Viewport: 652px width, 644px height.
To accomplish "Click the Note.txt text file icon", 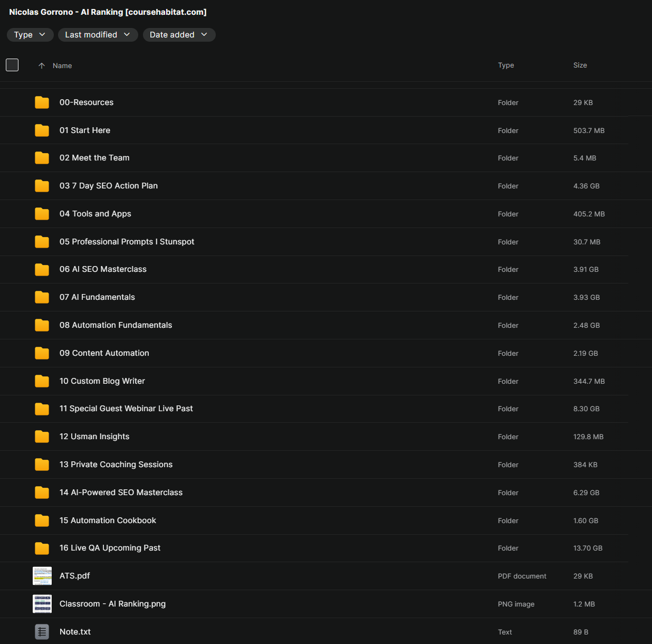I will tap(42, 632).
